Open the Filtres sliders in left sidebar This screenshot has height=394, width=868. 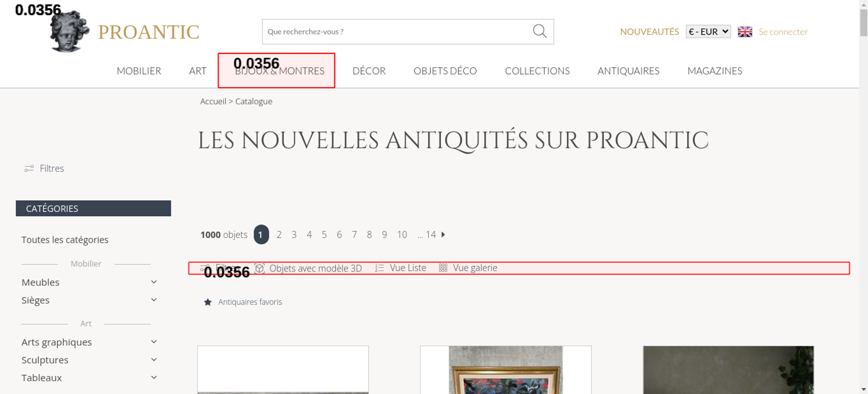pyautogui.click(x=29, y=168)
